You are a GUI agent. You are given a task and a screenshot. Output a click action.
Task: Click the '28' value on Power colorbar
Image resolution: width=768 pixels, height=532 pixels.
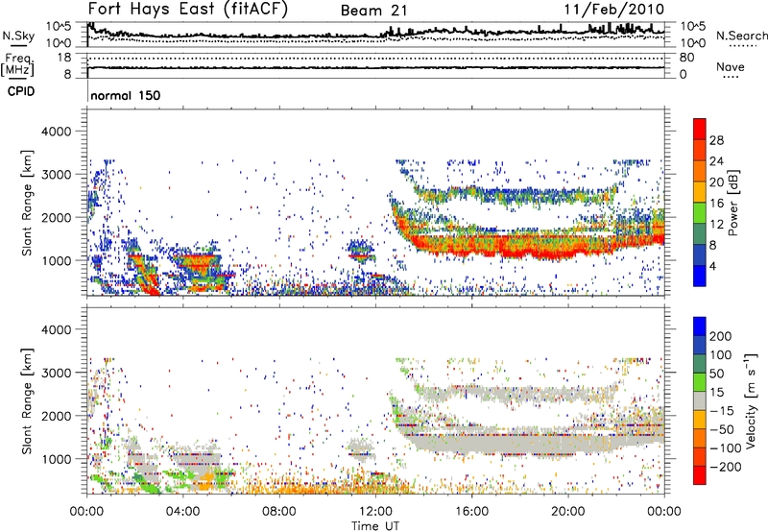[x=716, y=140]
